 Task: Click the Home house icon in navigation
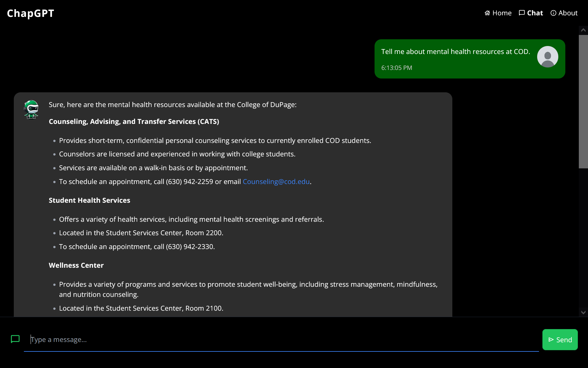point(487,13)
